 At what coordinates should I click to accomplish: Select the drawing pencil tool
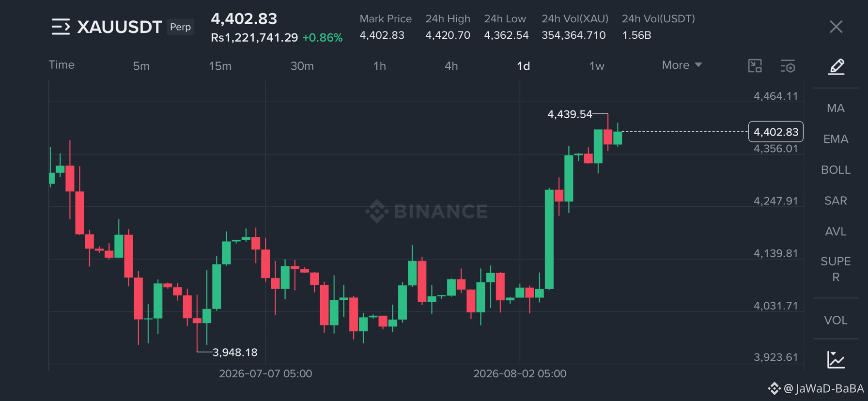[x=836, y=66]
